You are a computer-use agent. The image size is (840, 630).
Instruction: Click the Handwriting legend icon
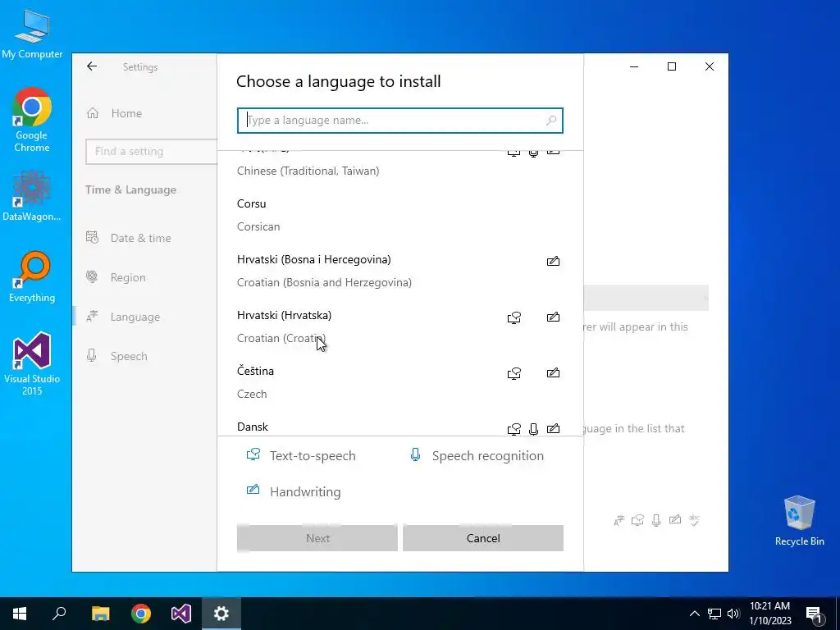(253, 490)
